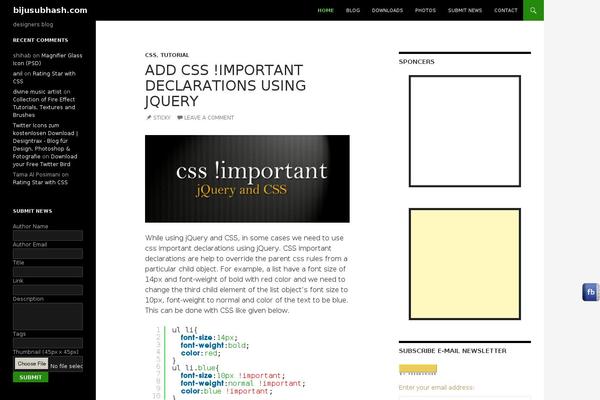Click the css !important featured image

point(247,179)
